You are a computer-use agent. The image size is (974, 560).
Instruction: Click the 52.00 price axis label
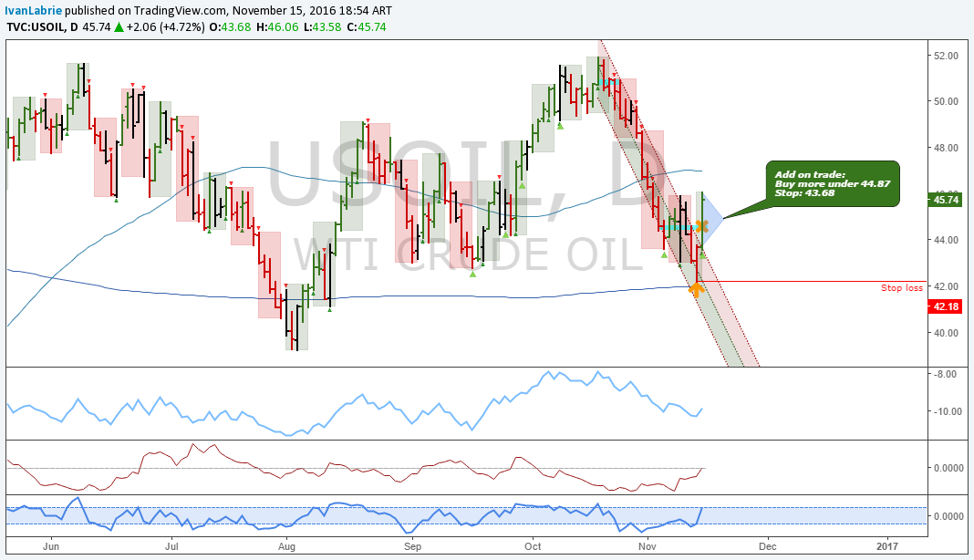(946, 56)
